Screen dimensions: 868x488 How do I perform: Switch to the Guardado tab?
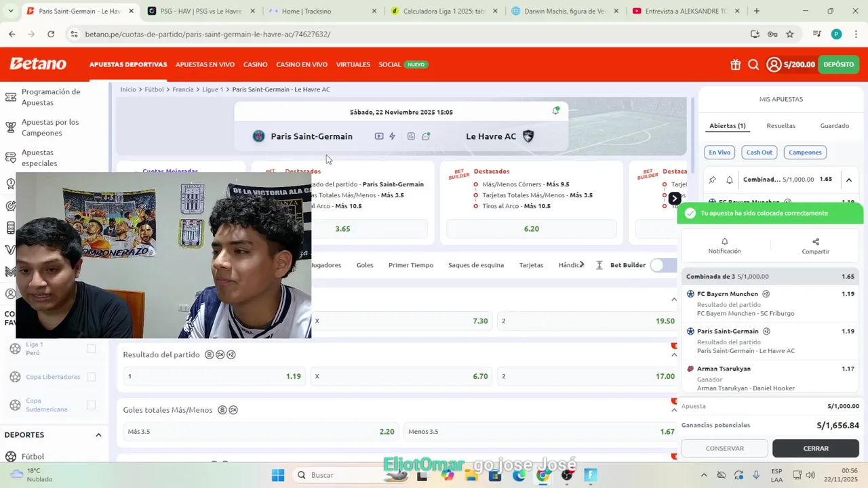pyautogui.click(x=834, y=126)
